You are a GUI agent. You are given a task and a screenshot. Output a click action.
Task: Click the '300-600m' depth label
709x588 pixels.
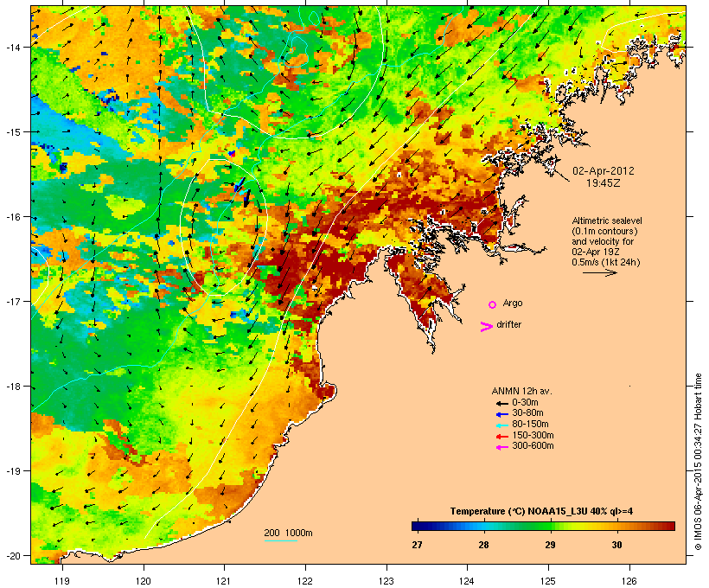click(x=533, y=446)
